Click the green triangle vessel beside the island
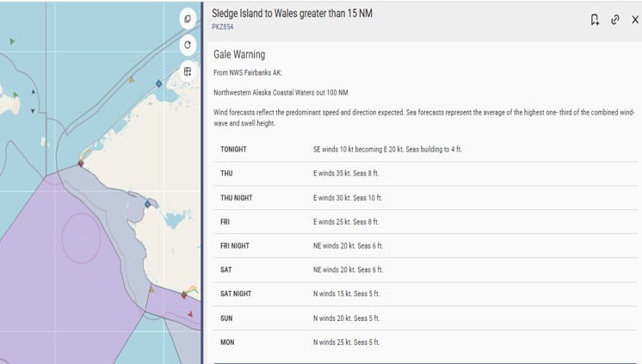 [15, 95]
